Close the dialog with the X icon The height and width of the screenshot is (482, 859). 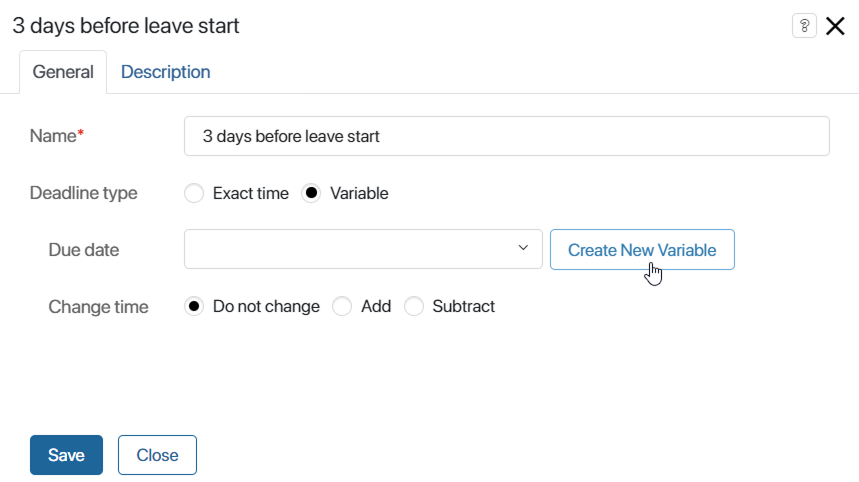[x=835, y=26]
